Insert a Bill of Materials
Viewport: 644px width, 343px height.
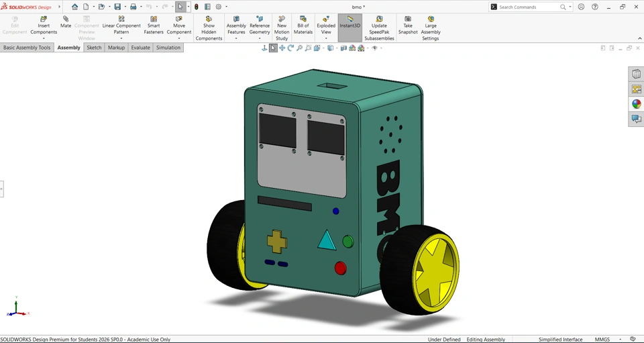point(303,26)
